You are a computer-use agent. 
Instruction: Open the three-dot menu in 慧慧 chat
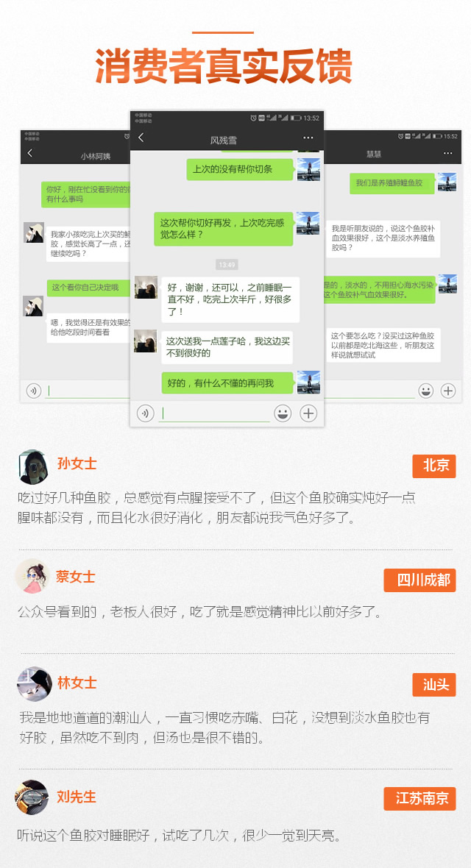tap(447, 153)
